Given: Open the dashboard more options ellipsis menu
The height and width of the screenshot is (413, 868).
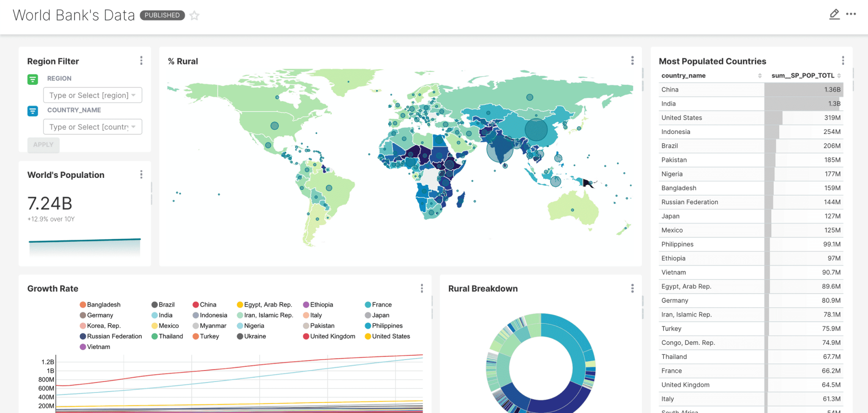Looking at the screenshot, I should tap(851, 14).
